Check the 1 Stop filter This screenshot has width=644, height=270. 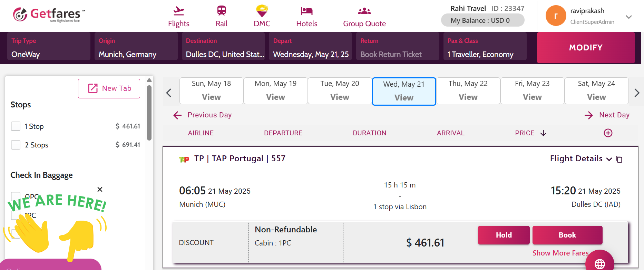tap(16, 126)
